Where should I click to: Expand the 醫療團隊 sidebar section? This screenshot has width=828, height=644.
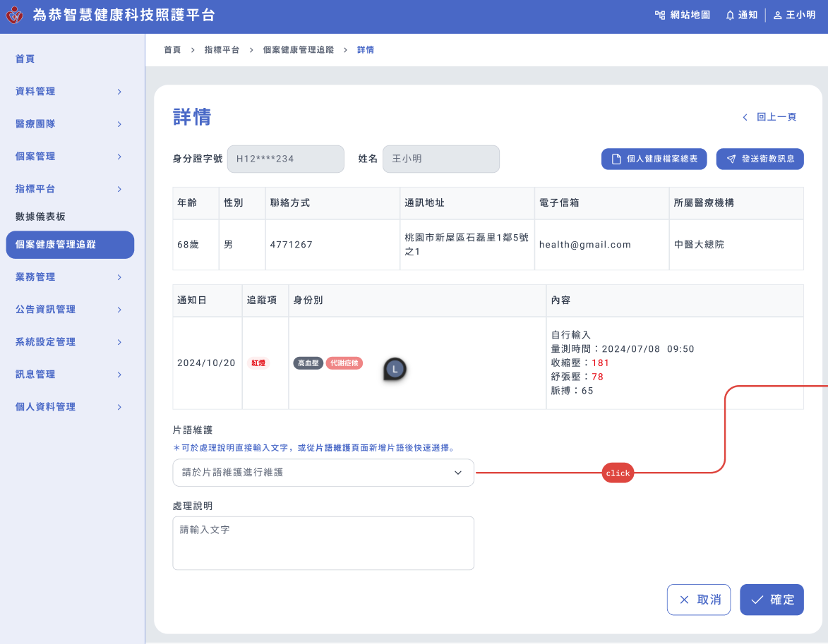(68, 124)
